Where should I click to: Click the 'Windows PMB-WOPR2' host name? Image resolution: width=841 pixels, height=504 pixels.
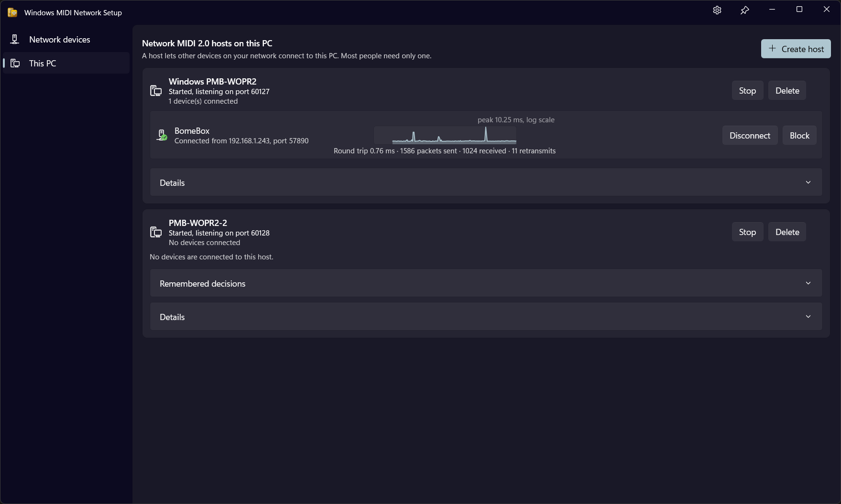point(212,81)
